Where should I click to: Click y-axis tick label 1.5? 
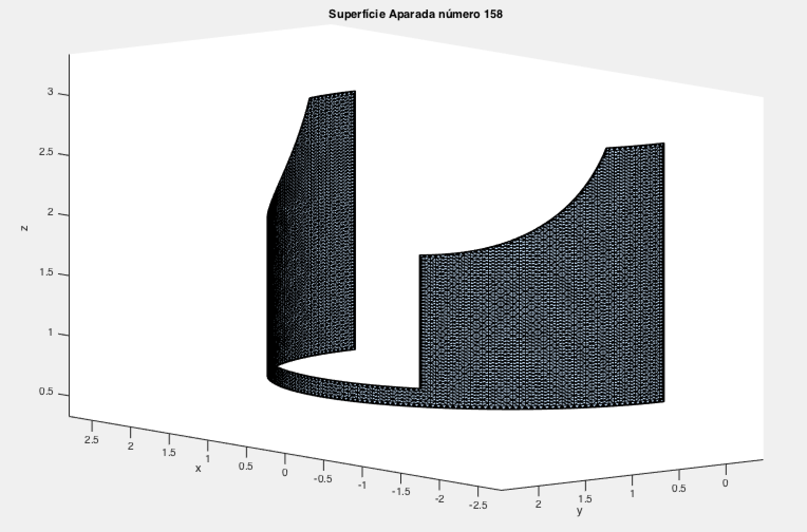[585, 499]
